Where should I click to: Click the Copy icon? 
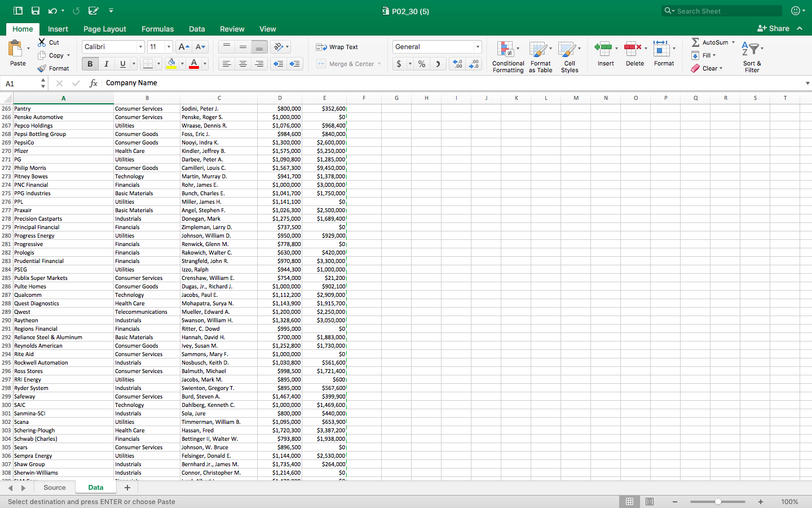click(x=42, y=55)
